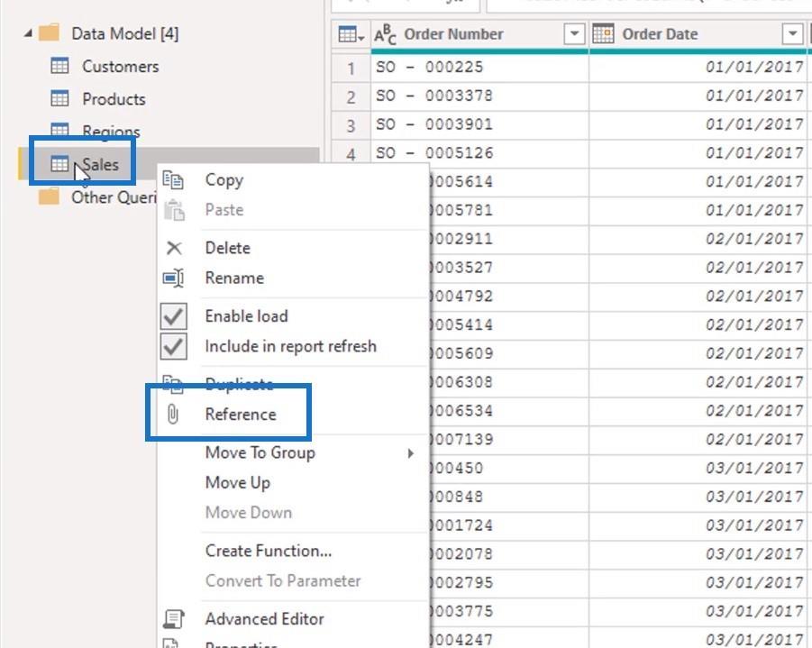
Task: Click the Products table icon
Action: coord(59,98)
